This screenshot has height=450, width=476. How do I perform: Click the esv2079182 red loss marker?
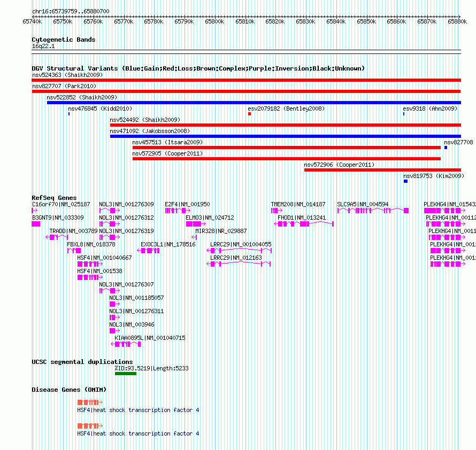pyautogui.click(x=250, y=114)
